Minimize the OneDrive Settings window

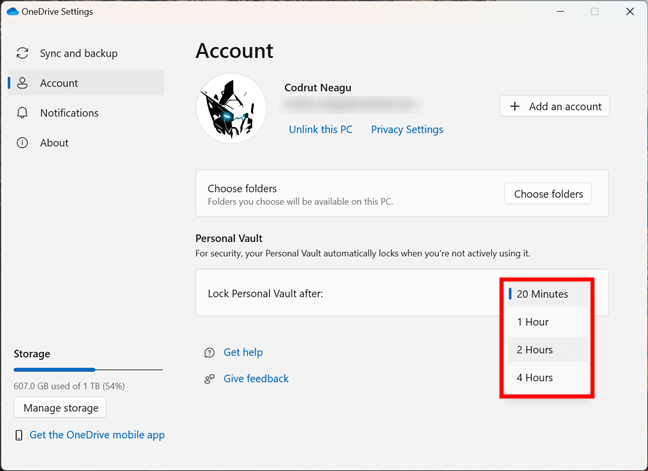point(560,12)
